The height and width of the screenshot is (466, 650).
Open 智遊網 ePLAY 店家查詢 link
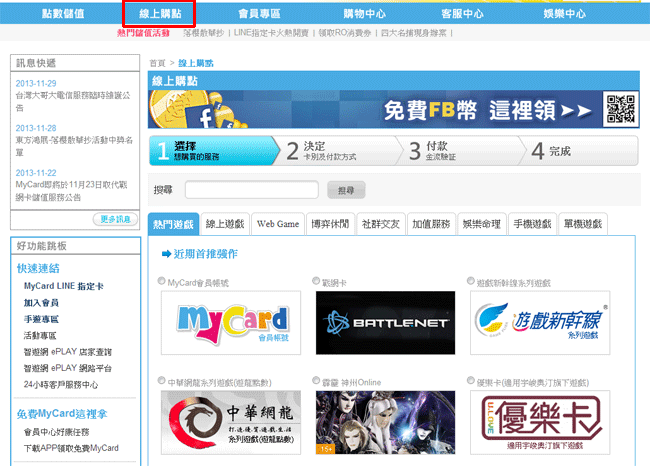point(68,352)
